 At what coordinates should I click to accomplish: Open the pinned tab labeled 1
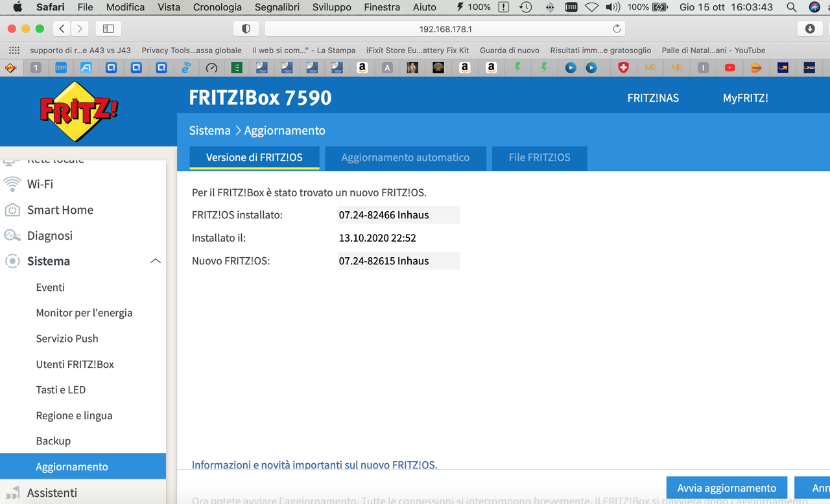(x=36, y=67)
